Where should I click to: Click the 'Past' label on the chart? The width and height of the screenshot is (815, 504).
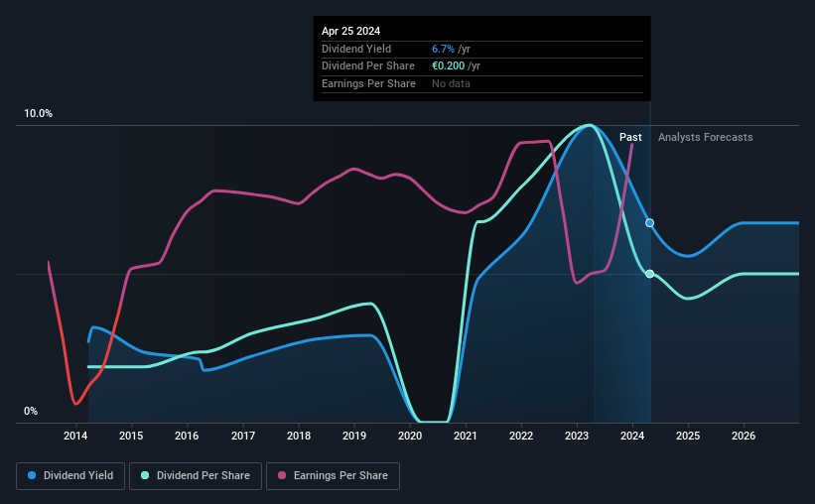click(630, 137)
